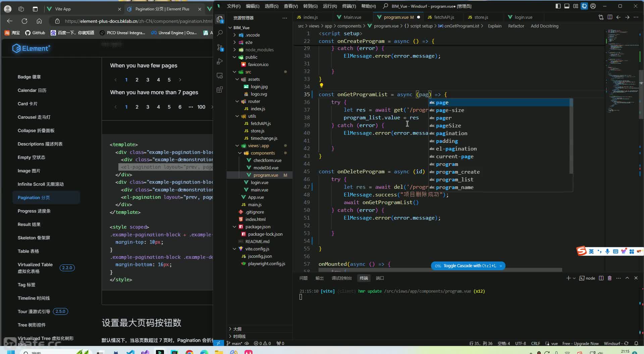This screenshot has width=644, height=354.
Task: Click the new terminal plus icon
Action: pos(568,278)
